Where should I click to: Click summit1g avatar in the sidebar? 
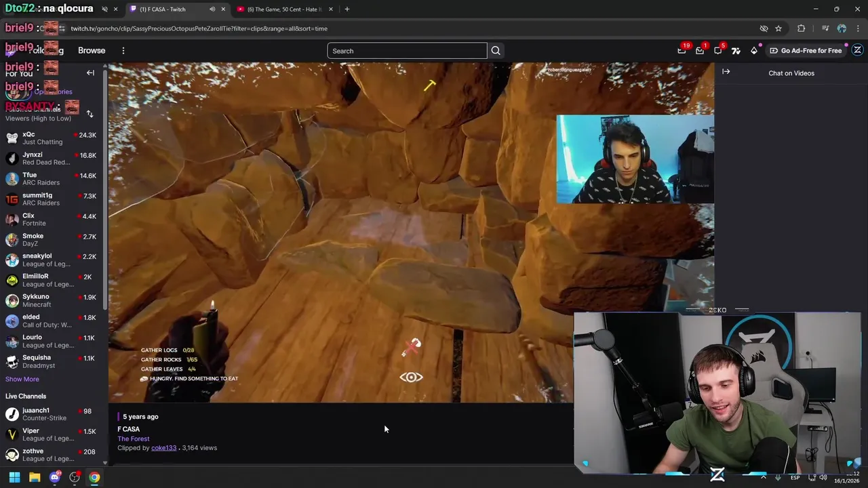[x=12, y=199]
